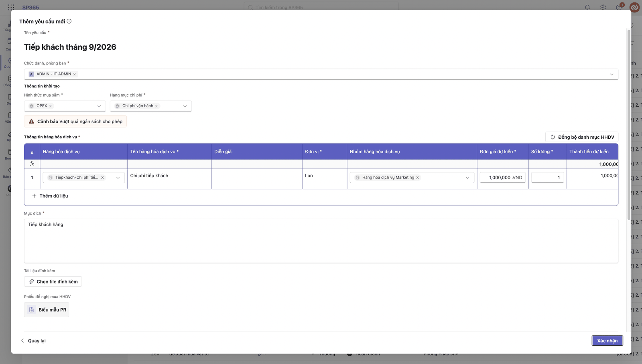The width and height of the screenshot is (642, 364).
Task: Expand the Nhóm hàng hóa dịch vụ dropdown
Action: coord(467,178)
